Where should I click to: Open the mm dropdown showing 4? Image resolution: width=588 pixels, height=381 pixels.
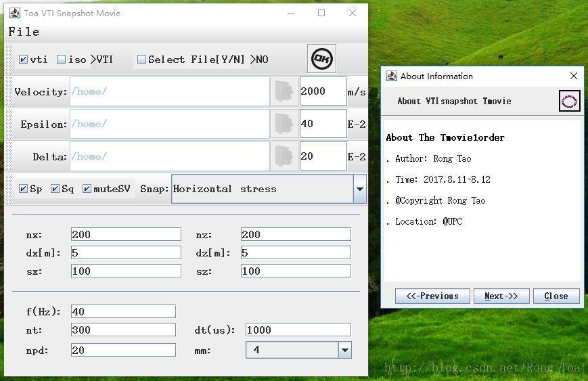[344, 351]
